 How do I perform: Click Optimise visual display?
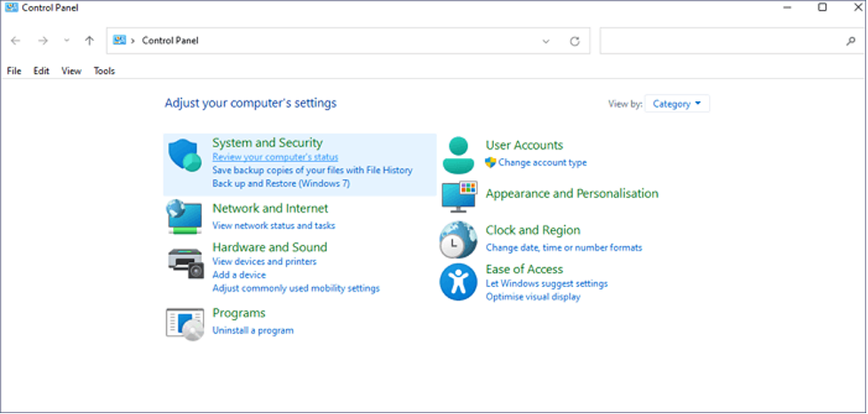click(533, 297)
